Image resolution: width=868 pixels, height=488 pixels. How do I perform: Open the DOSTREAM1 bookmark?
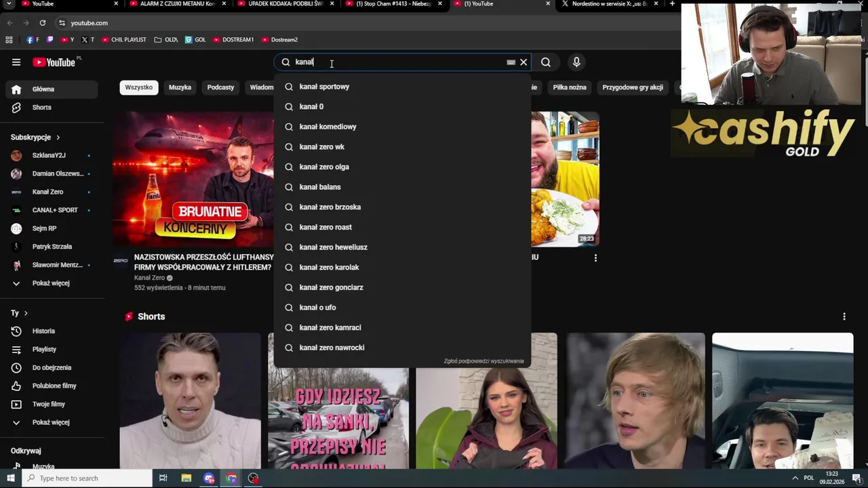click(233, 40)
